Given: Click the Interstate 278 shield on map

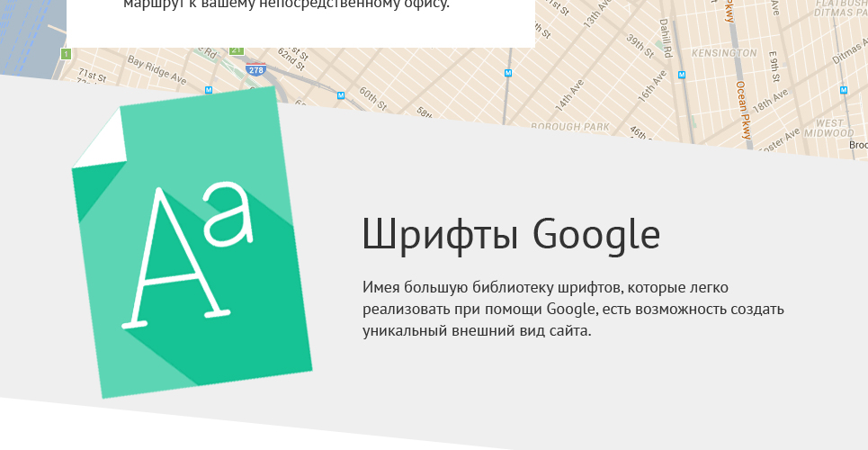Looking at the screenshot, I should 255,69.
